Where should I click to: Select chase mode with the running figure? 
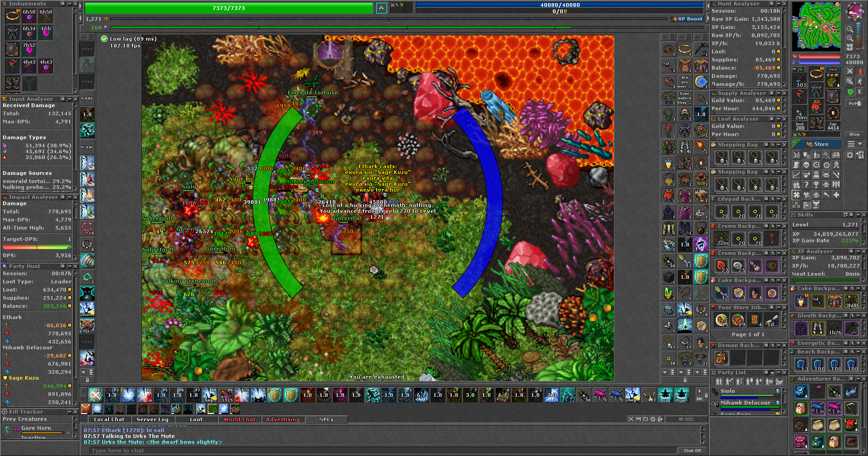860,81
